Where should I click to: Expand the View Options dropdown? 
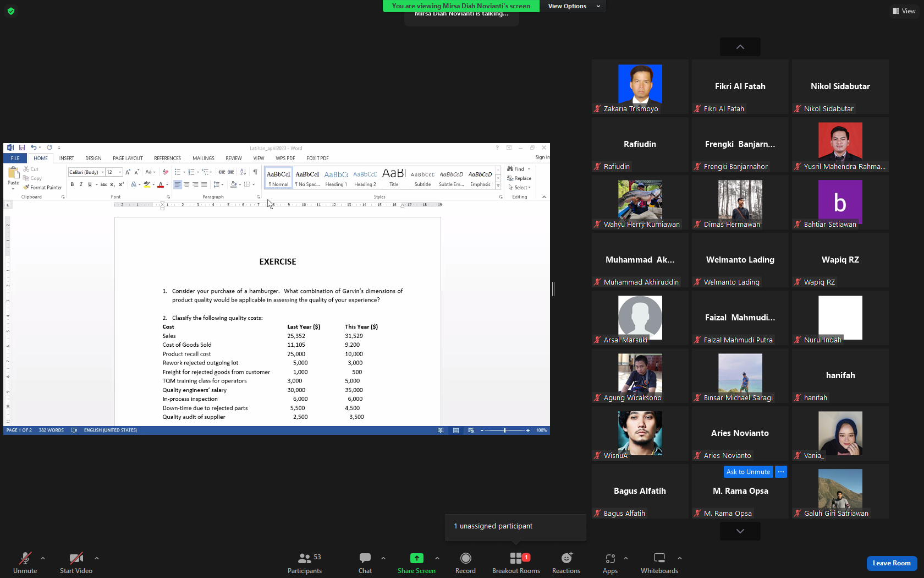(573, 6)
